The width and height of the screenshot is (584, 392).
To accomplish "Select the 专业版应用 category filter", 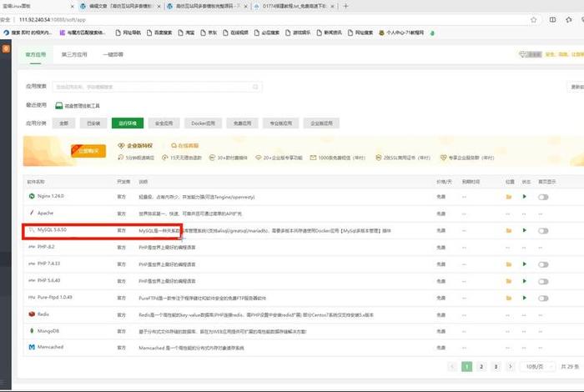I will tap(281, 123).
